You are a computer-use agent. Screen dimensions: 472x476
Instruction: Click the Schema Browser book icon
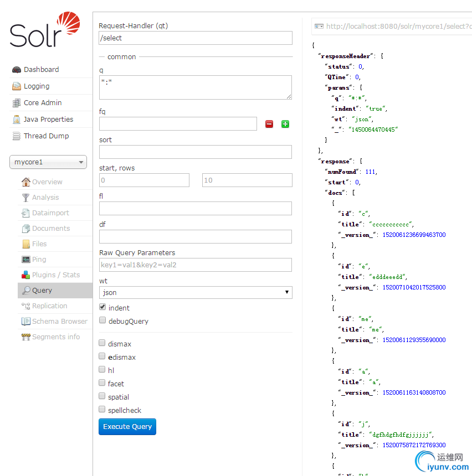coord(26,322)
